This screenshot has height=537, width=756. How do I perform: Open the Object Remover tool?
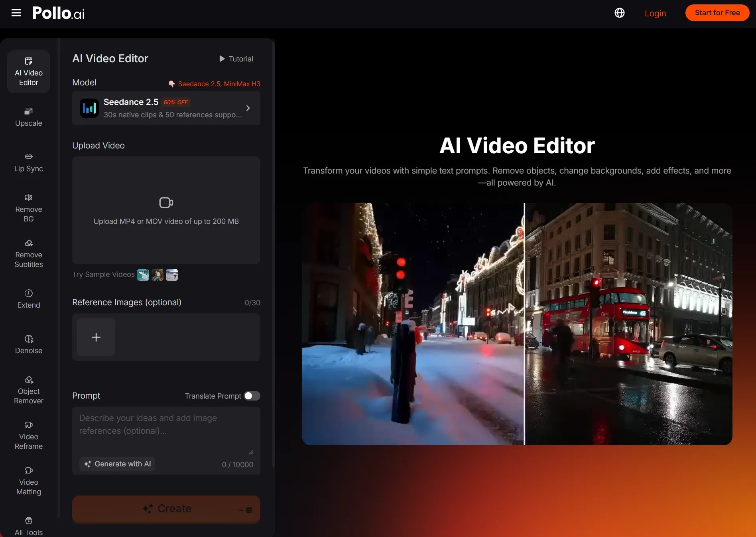(x=29, y=390)
